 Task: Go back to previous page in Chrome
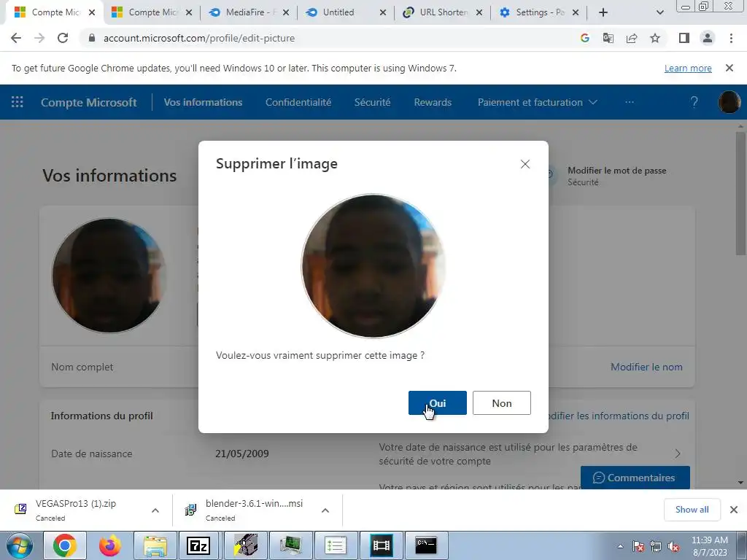click(x=16, y=38)
